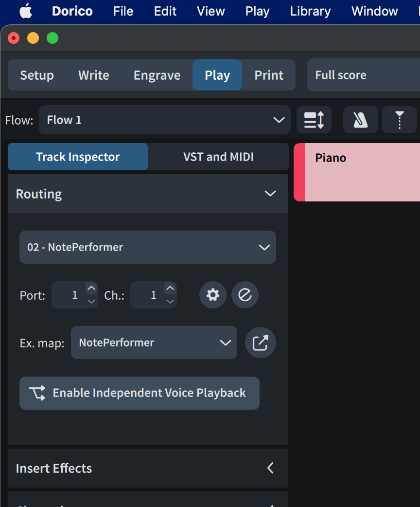Click the Apple menu logo
The image size is (420, 507).
(x=26, y=11)
